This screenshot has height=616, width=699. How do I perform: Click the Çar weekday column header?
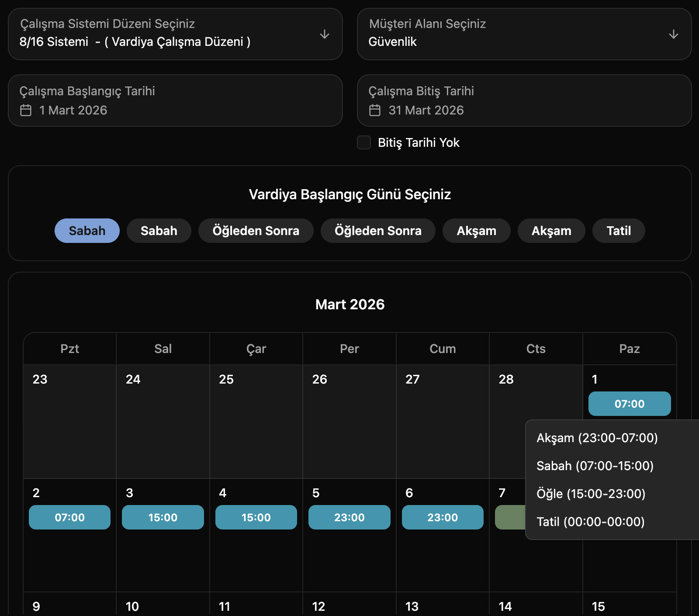click(x=256, y=349)
